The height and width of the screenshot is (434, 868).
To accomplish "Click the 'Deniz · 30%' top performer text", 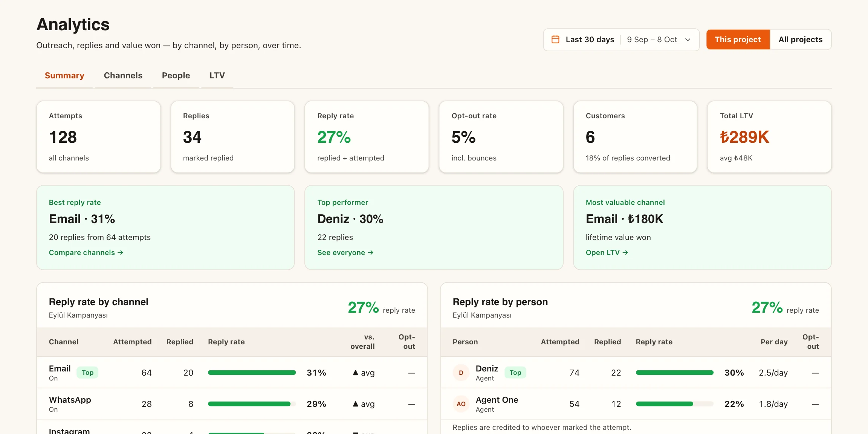I will 350,219.
